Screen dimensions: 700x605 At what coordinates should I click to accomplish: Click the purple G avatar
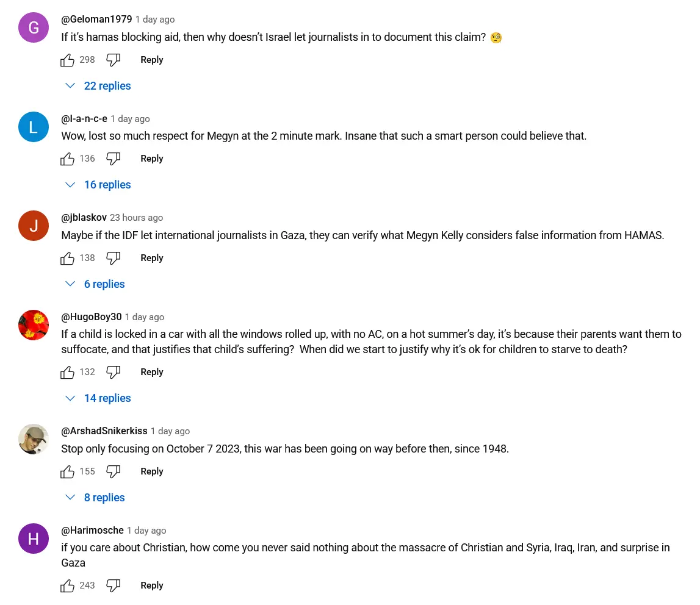tap(34, 27)
